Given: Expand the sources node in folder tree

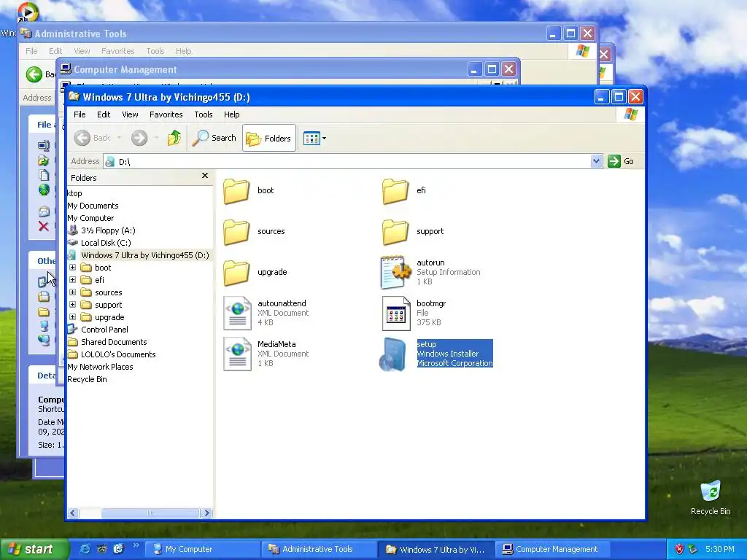Looking at the screenshot, I should point(72,292).
